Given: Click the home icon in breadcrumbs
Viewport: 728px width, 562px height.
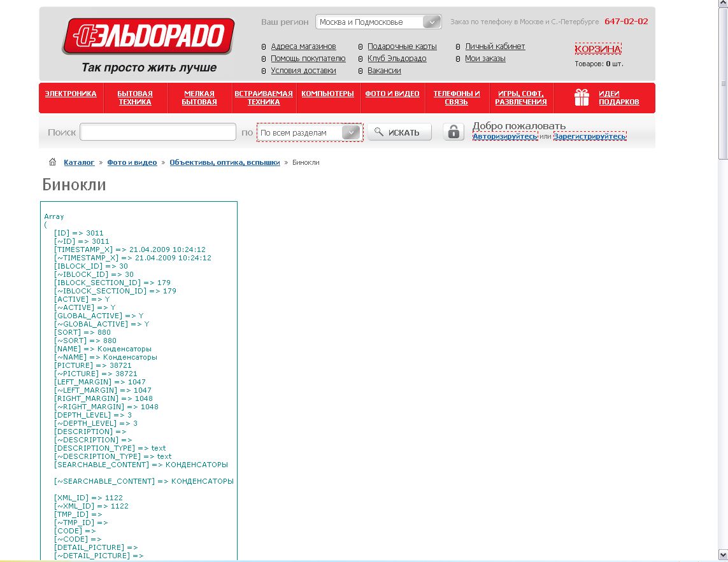Looking at the screenshot, I should pos(52,162).
